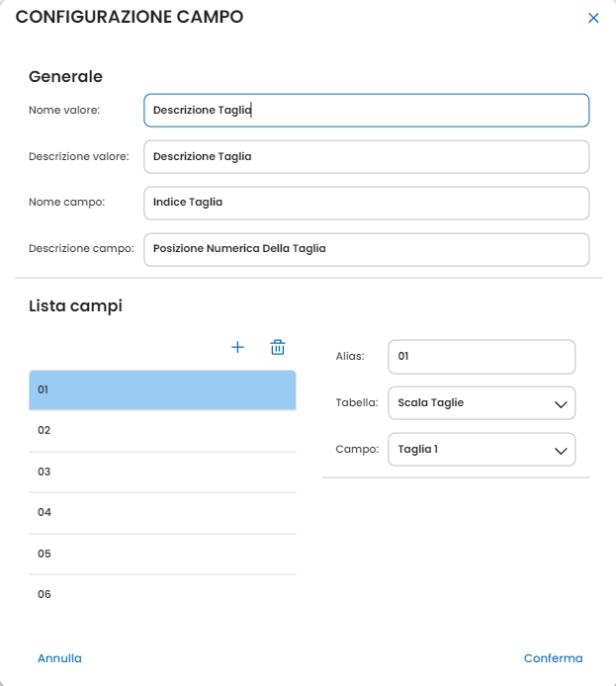
Task: Click the plus icon to add a field
Action: pos(237,347)
